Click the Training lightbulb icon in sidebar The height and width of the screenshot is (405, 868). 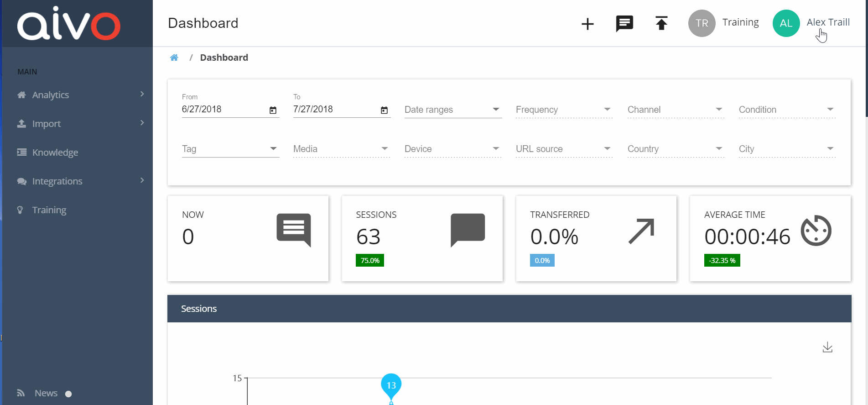(x=20, y=210)
